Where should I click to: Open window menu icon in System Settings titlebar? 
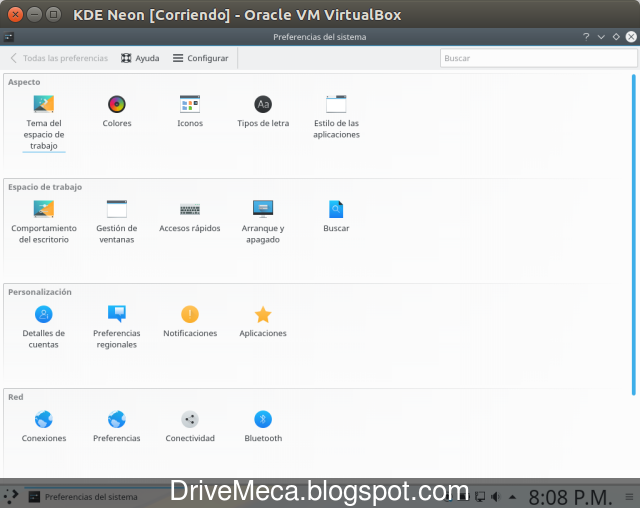9,37
